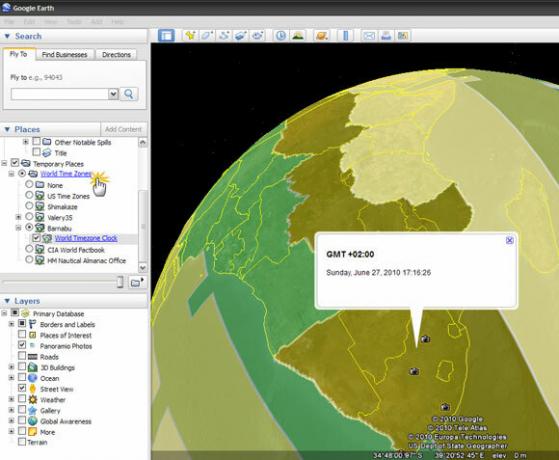Uncheck the Street View layer

pos(22,388)
